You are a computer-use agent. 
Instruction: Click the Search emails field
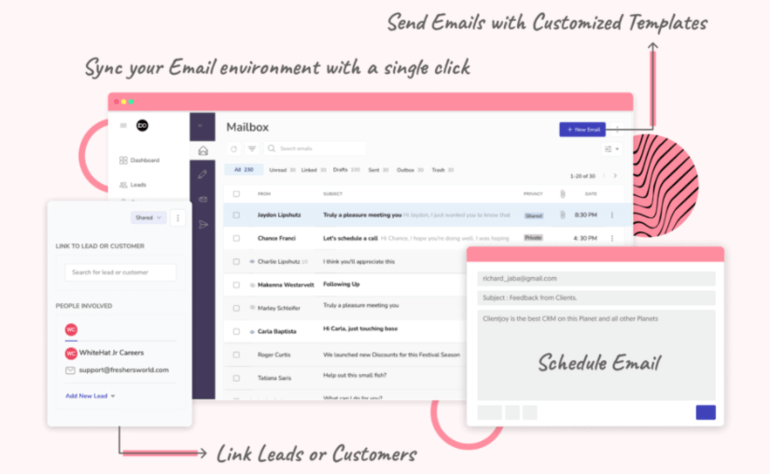coord(315,148)
